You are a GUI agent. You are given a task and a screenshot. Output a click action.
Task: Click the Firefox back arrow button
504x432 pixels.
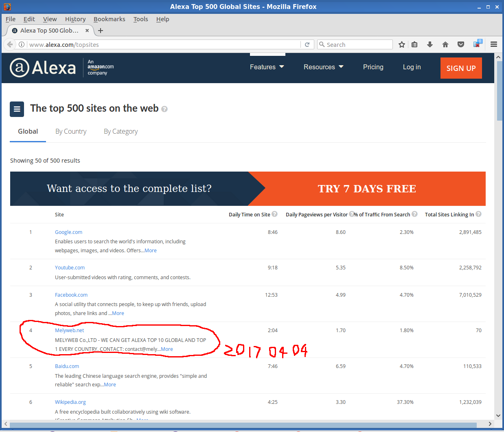10,44
